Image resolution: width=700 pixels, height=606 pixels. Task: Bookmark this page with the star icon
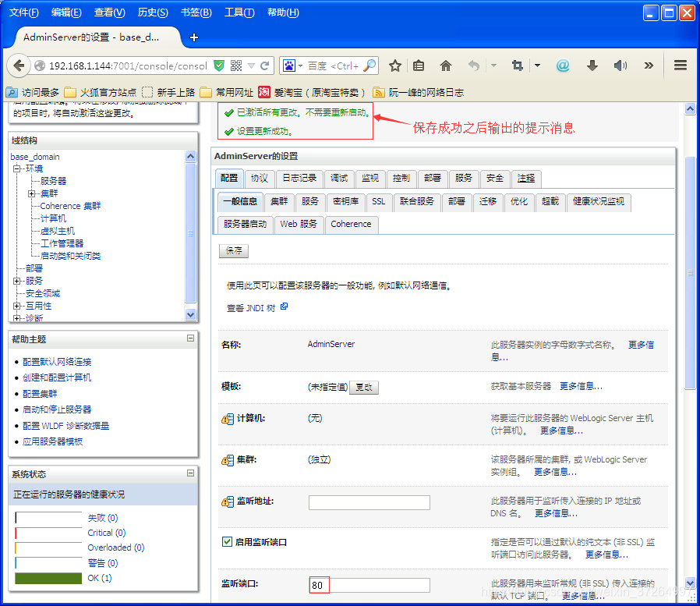[394, 66]
